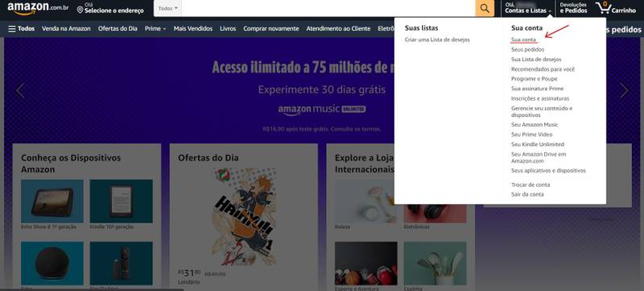Click the Echo Show 8 thumbnail
644x291 pixels.
(x=52, y=201)
